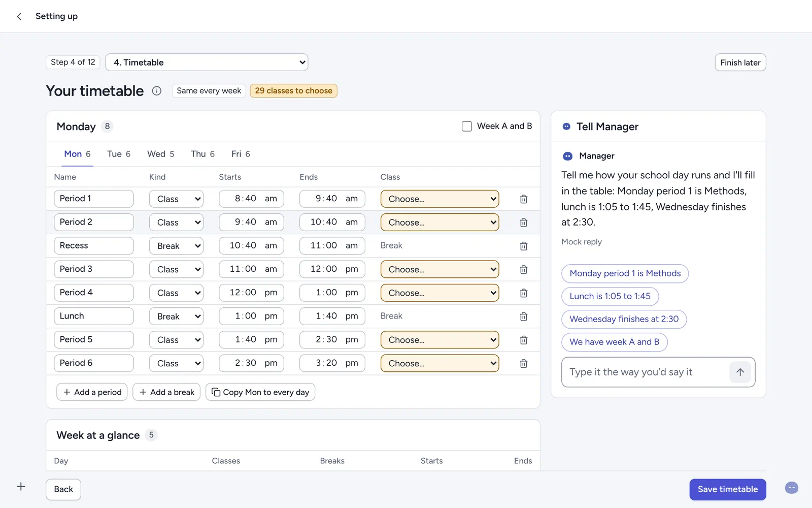Click Finish later
Screen dimensions: 812x508
[x=740, y=62]
